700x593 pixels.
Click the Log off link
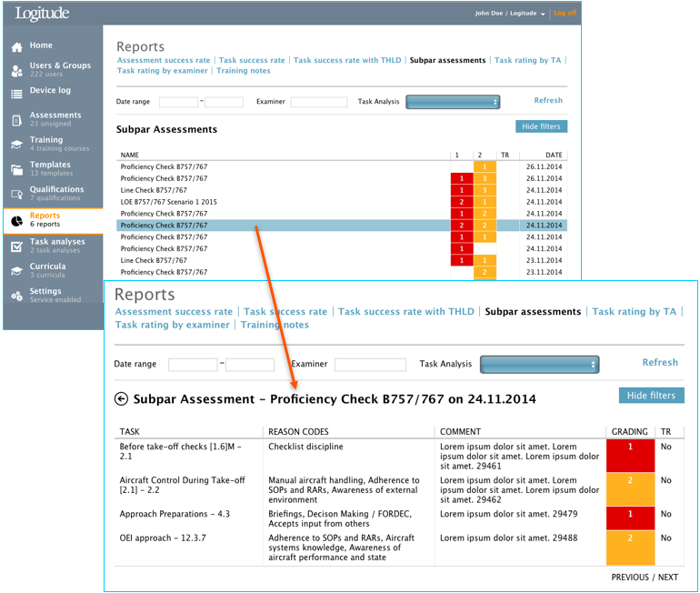[x=565, y=13]
